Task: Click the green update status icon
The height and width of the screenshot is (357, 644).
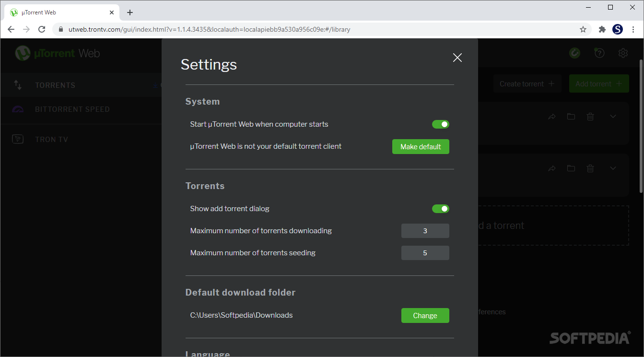Action: [x=574, y=53]
